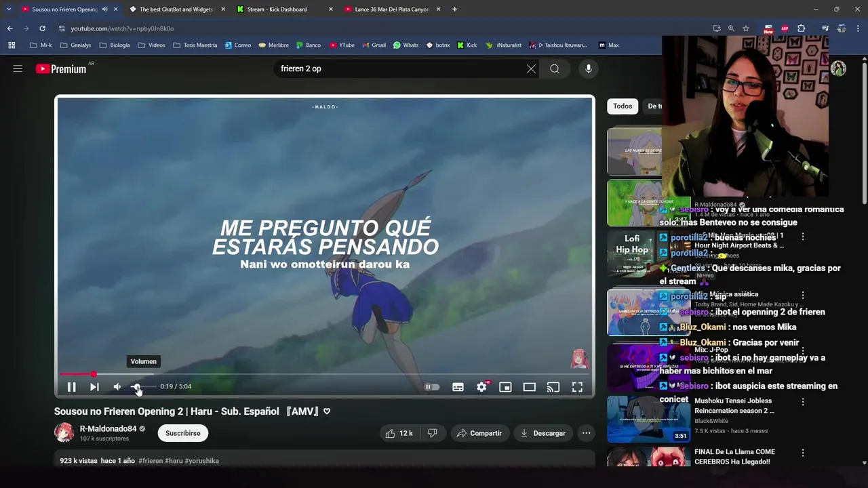The width and height of the screenshot is (868, 488).
Task: Open a new browser tab
Action: pos(454,9)
